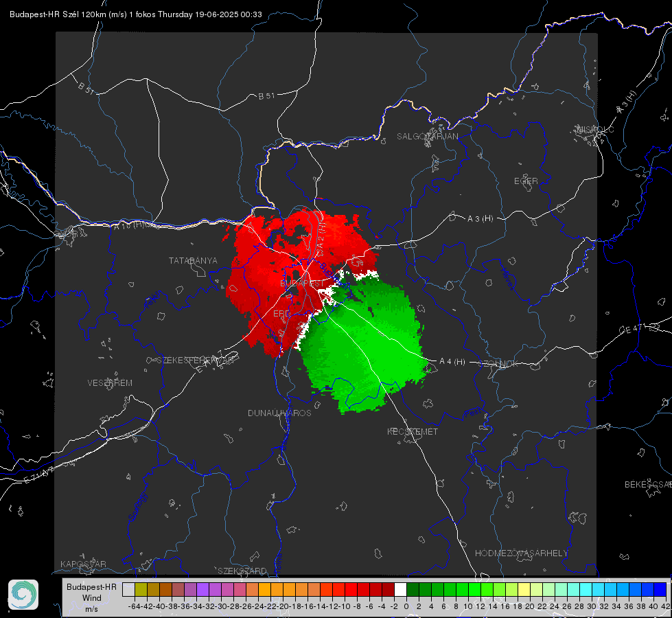Click the BUDAPEST city label
The width and height of the screenshot is (672, 618).
[x=302, y=284]
